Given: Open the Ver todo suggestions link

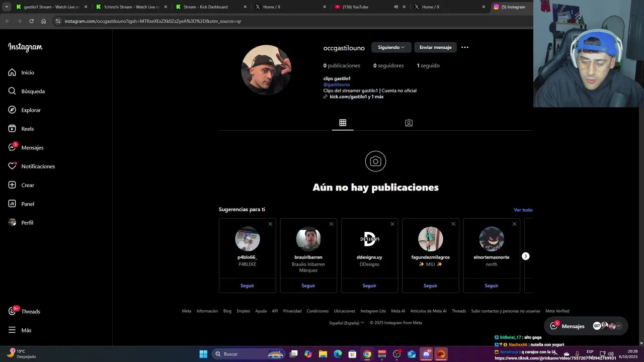Looking at the screenshot, I should (x=523, y=210).
